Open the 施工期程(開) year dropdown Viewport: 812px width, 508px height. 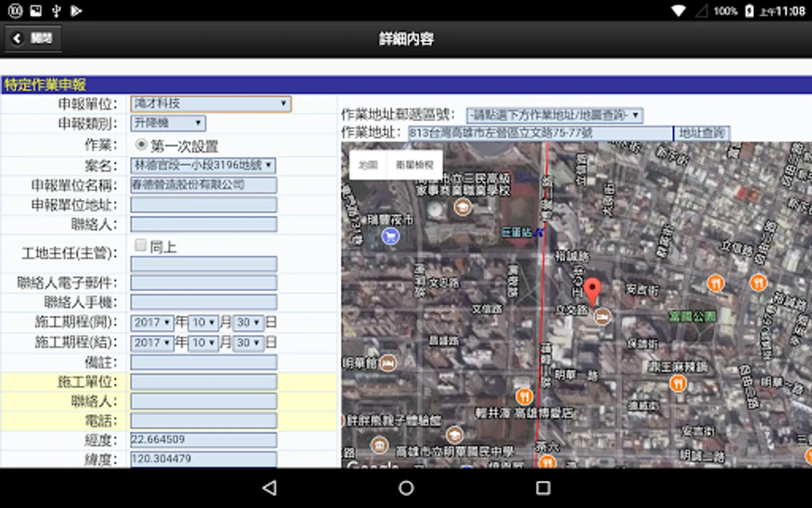[152, 323]
